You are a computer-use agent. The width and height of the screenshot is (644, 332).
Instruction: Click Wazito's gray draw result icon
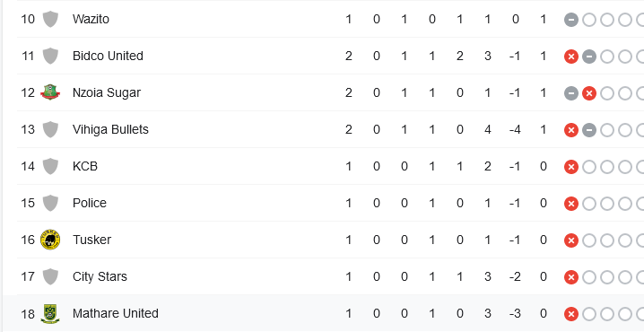tap(570, 20)
